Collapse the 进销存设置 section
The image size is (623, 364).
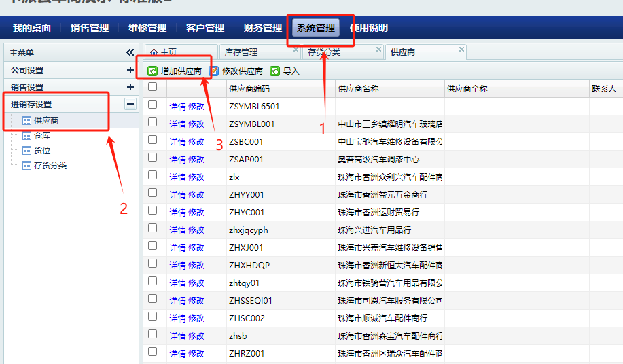(x=130, y=104)
